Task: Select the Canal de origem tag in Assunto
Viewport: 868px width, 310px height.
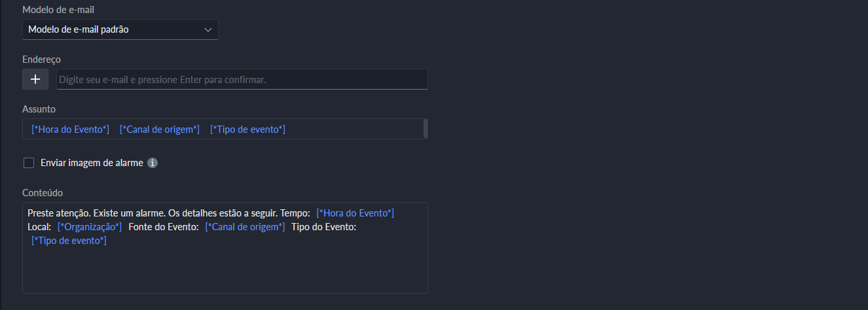Action: tap(160, 129)
